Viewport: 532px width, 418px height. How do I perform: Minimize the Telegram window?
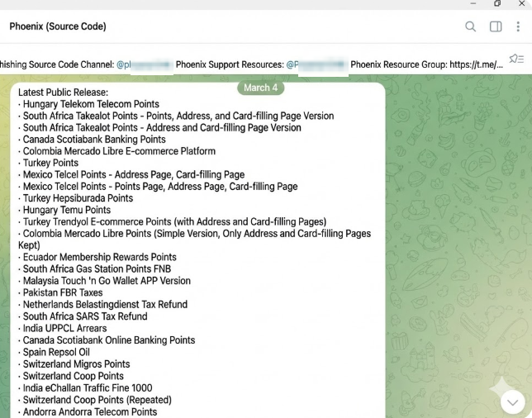point(473,3)
